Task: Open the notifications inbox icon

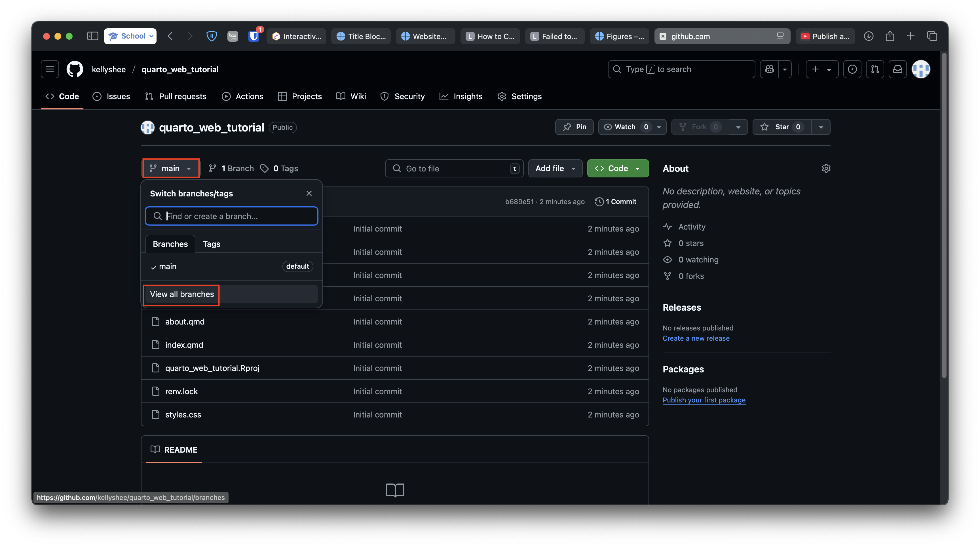Action: click(898, 69)
